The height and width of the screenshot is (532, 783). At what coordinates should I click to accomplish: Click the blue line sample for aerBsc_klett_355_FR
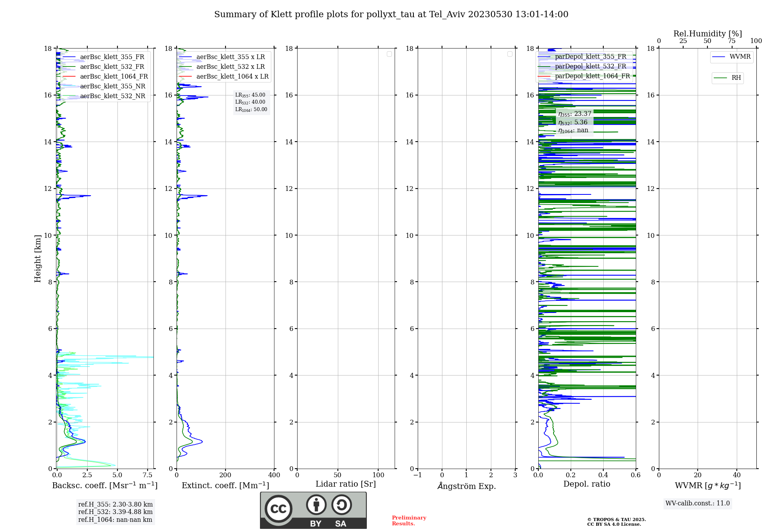point(69,57)
